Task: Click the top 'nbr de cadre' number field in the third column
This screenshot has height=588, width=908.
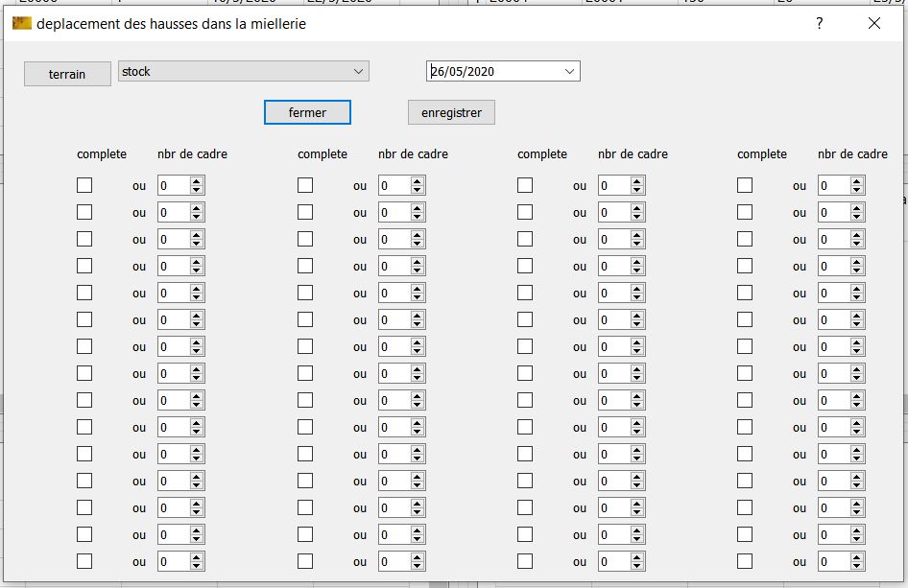Action: click(612, 186)
